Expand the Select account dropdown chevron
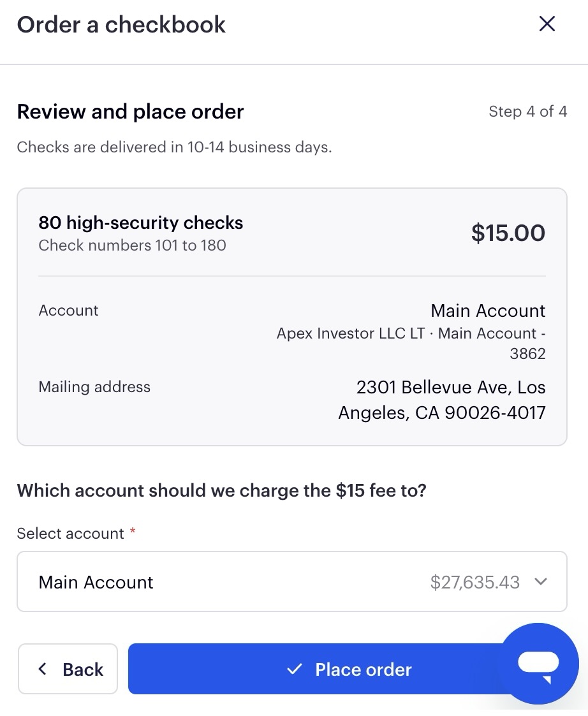The width and height of the screenshot is (588, 716). [540, 581]
